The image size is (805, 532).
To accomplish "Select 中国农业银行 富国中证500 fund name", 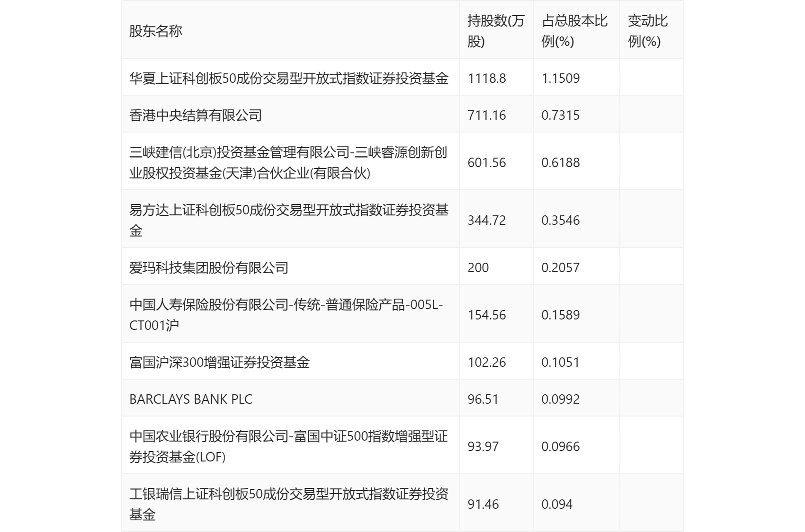I will (x=288, y=446).
